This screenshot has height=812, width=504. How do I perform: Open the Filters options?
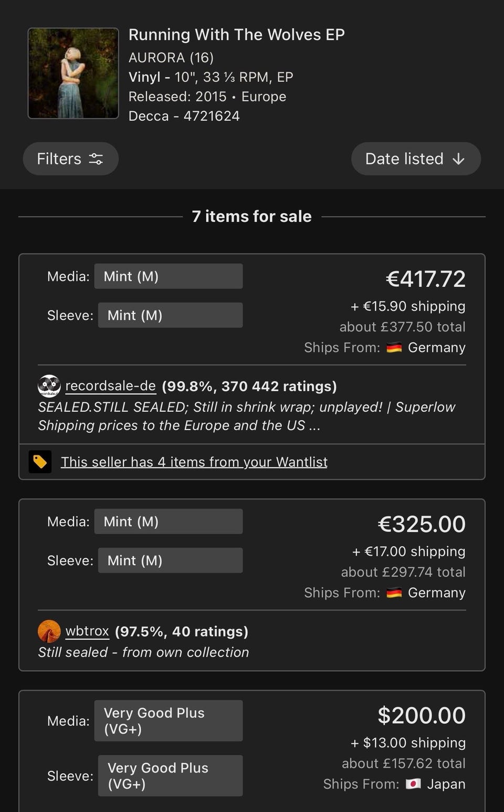[x=70, y=159]
